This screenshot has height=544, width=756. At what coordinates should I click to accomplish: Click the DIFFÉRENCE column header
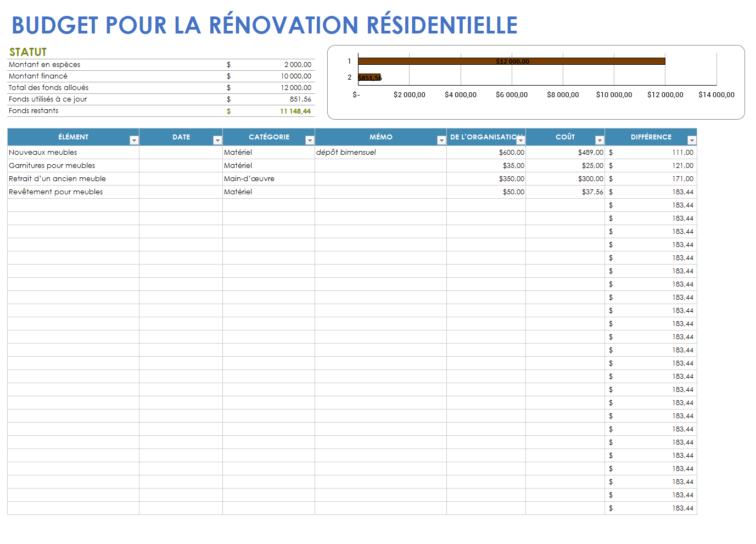click(x=651, y=137)
